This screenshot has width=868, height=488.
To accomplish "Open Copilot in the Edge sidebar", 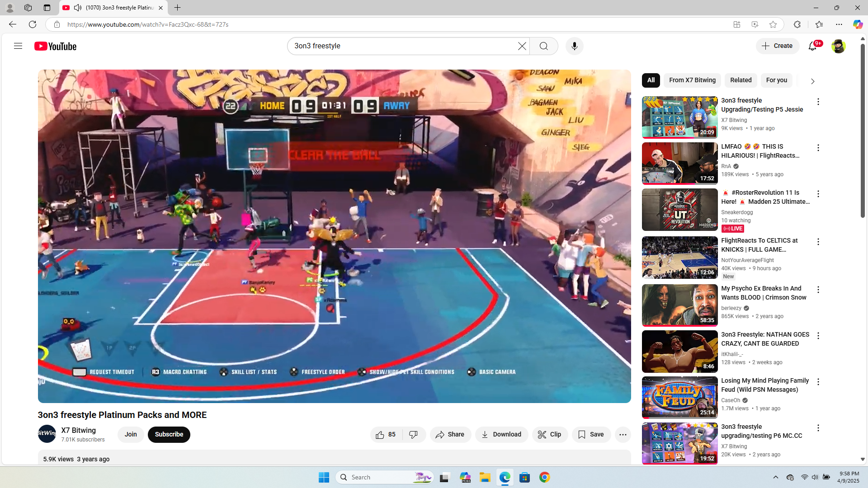I will (858, 24).
